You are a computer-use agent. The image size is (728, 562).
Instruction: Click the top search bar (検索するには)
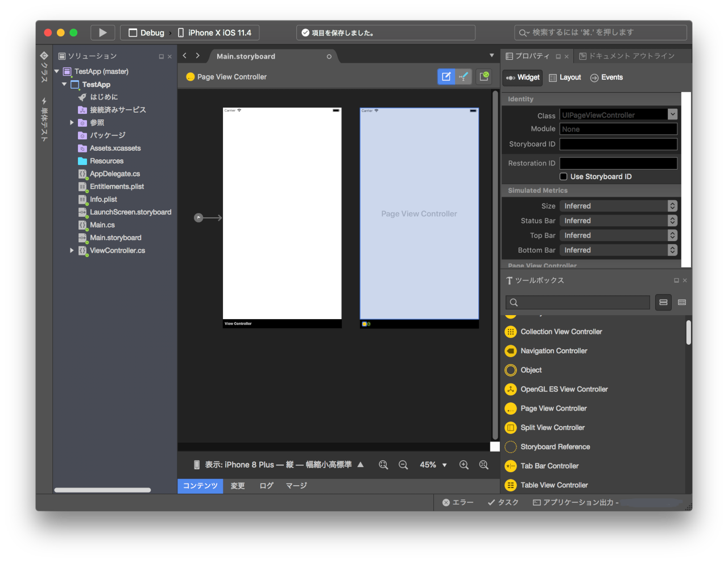tap(599, 32)
